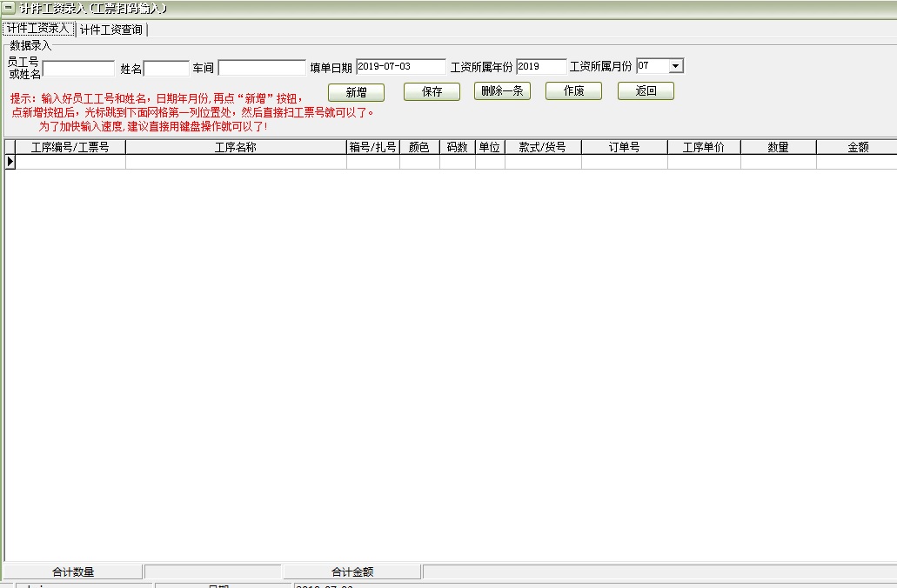Click the 订单号 column header

click(624, 147)
